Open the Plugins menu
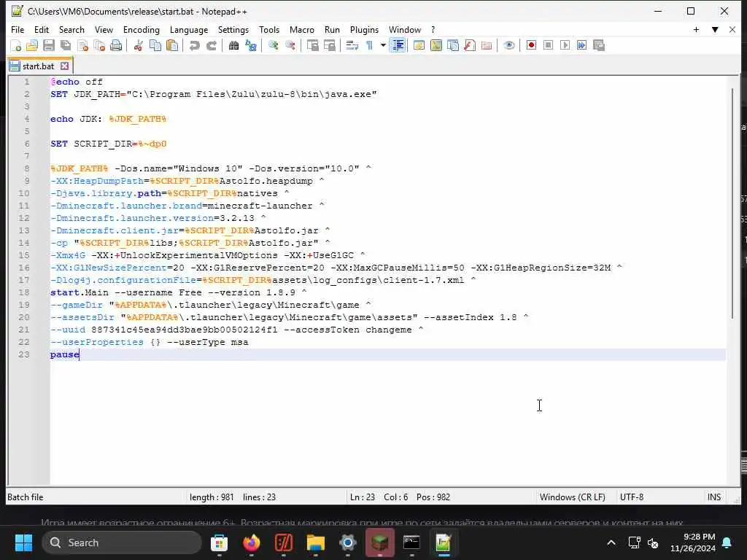Image resolution: width=747 pixels, height=560 pixels. point(364,30)
